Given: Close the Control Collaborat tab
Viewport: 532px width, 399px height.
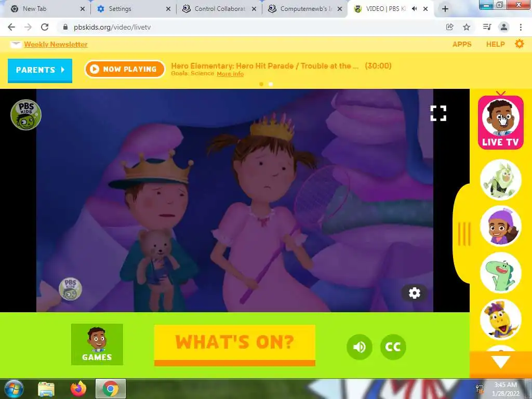Looking at the screenshot, I should click(254, 9).
